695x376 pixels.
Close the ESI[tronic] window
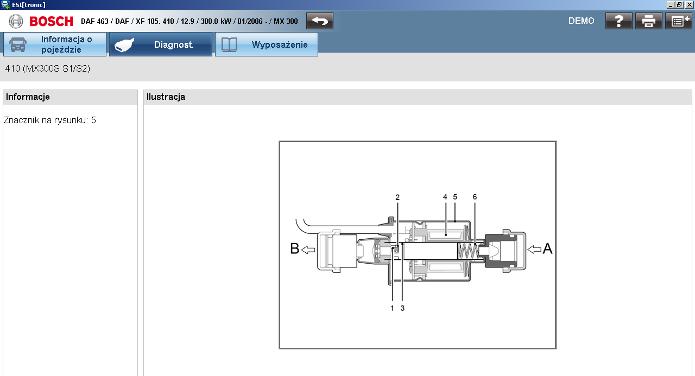click(689, 4)
